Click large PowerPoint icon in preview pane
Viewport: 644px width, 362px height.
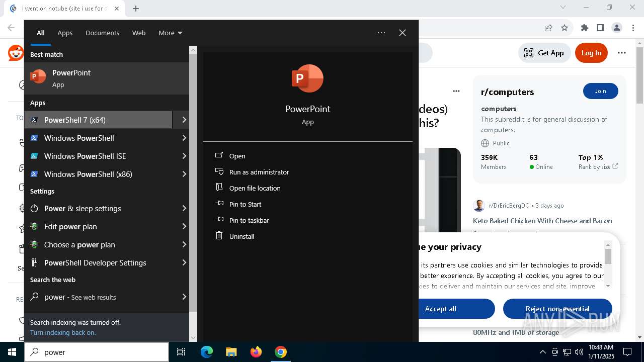tap(307, 78)
